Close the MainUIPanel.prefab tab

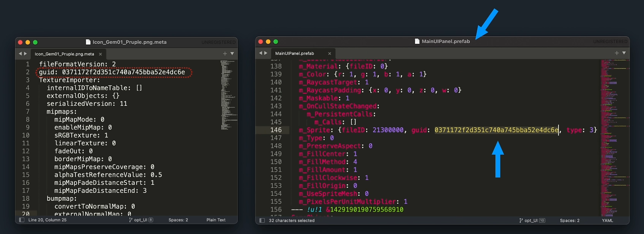[x=330, y=53]
